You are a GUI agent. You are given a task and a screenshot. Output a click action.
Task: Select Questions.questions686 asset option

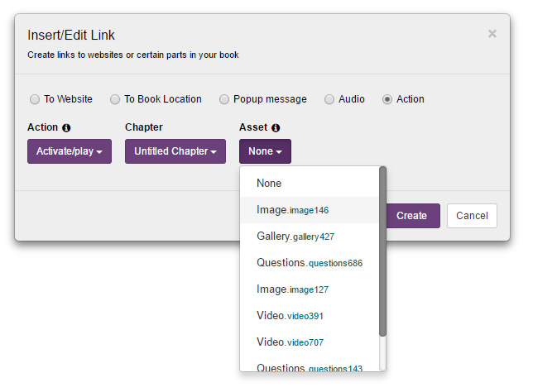click(309, 263)
